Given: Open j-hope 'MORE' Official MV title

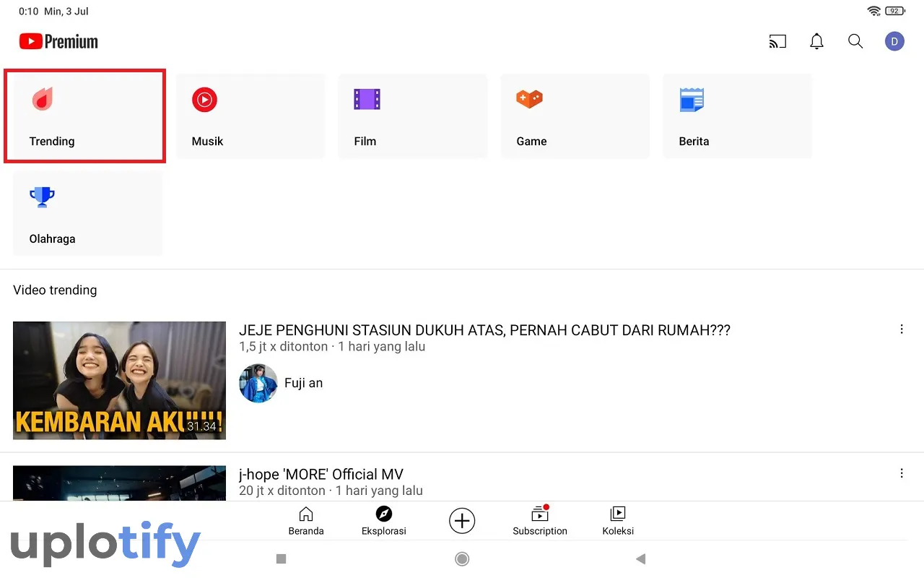Looking at the screenshot, I should click(x=321, y=475).
